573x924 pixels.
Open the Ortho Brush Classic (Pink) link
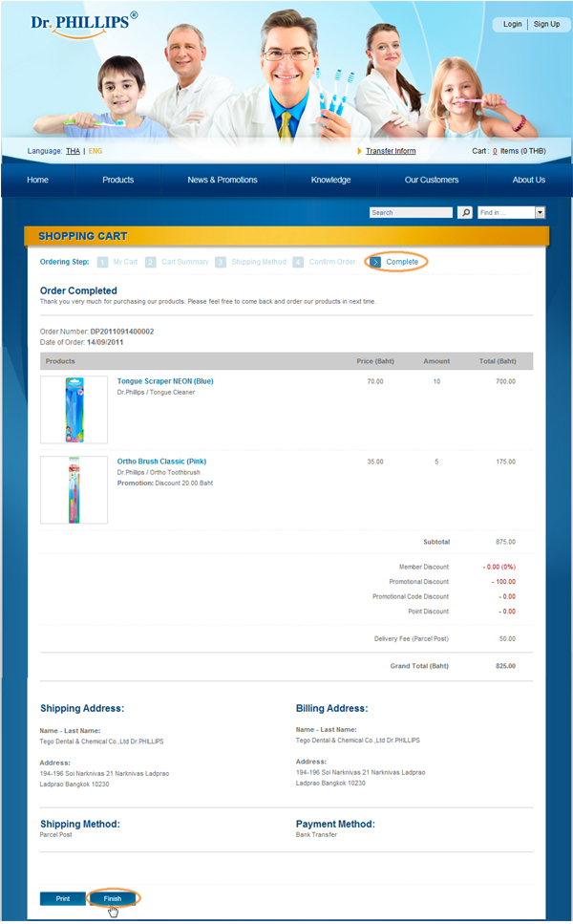(161, 462)
